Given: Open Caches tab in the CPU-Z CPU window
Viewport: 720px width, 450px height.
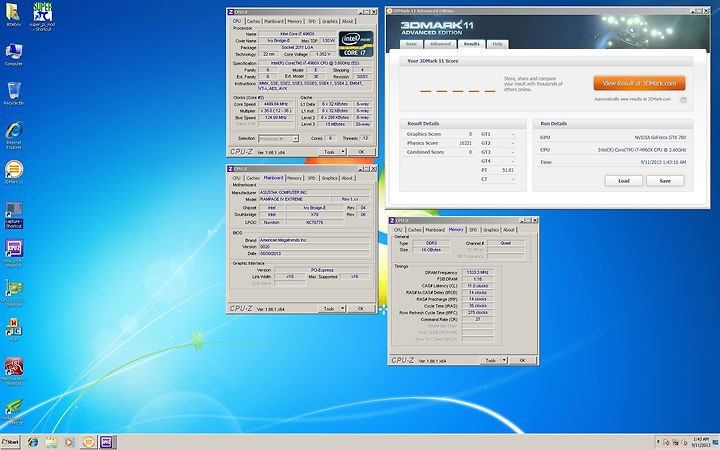Looking at the screenshot, I should [253, 21].
